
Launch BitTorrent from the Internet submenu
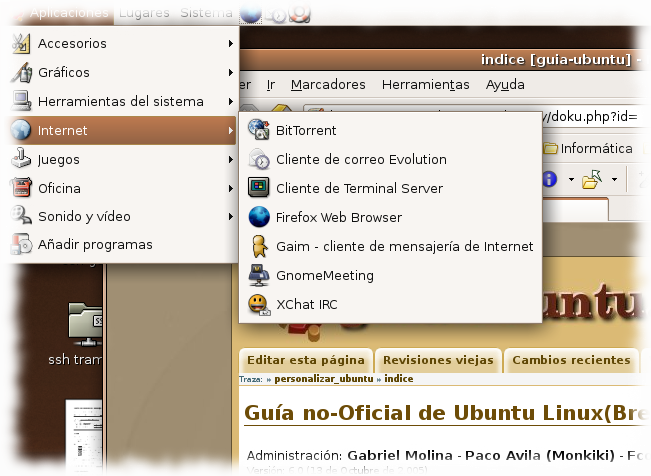pyautogui.click(x=307, y=130)
